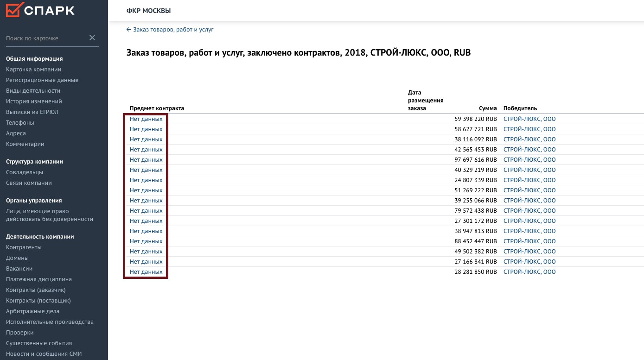Click Победитель column header
The height and width of the screenshot is (360, 644).
tap(520, 108)
